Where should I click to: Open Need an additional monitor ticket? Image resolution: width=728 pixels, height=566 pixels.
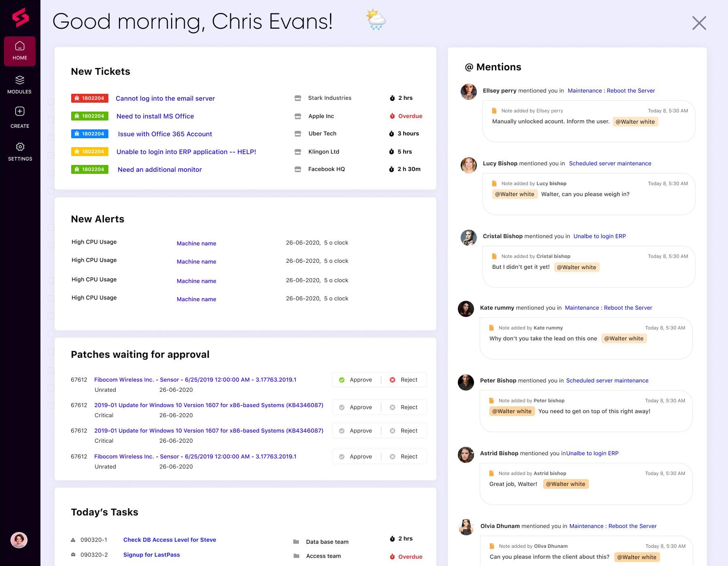[160, 169]
